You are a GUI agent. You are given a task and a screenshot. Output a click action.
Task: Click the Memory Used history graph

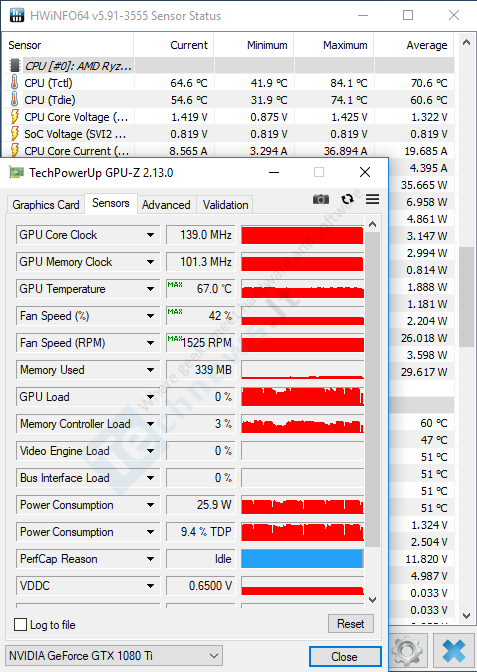click(x=302, y=370)
